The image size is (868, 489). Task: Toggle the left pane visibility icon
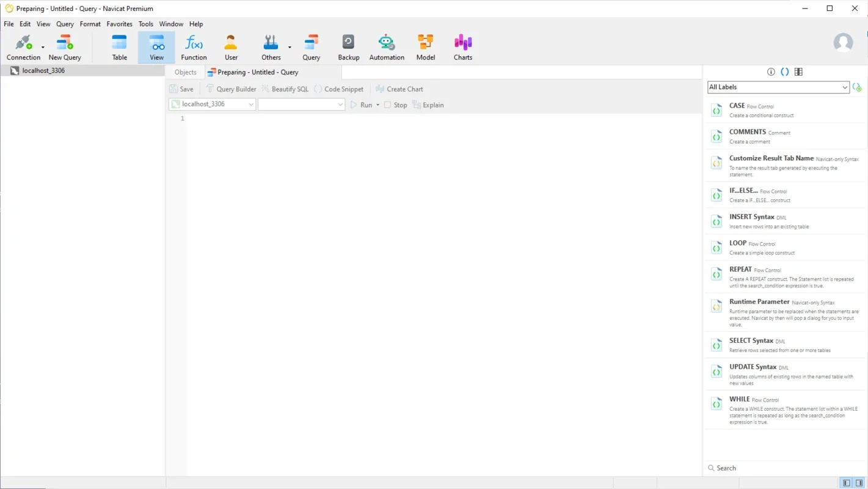click(x=847, y=483)
